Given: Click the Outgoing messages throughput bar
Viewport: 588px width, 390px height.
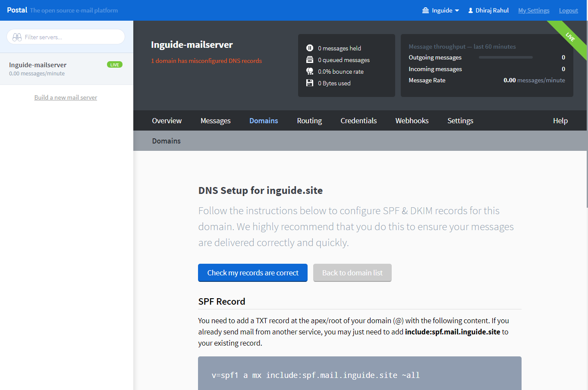Looking at the screenshot, I should 505,57.
